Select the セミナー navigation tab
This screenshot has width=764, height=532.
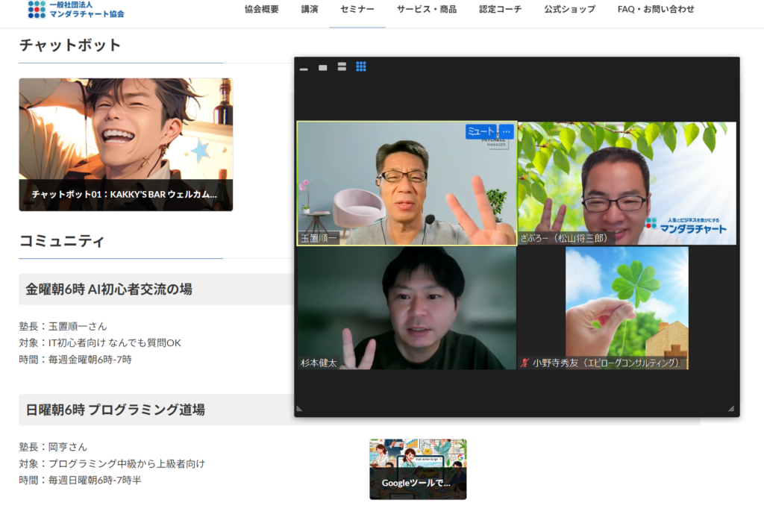(x=357, y=10)
